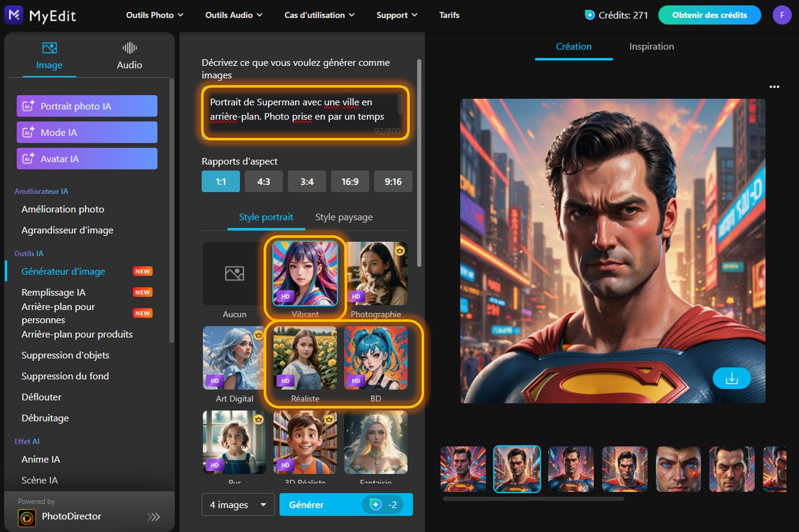Open Remplissage IA tool

coord(53,292)
